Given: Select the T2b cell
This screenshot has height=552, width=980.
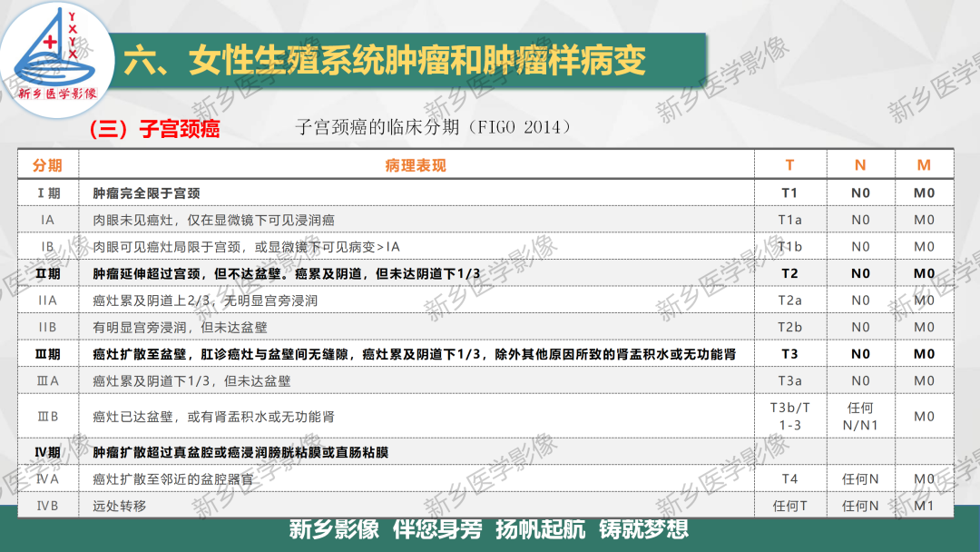Looking at the screenshot, I should (790, 328).
